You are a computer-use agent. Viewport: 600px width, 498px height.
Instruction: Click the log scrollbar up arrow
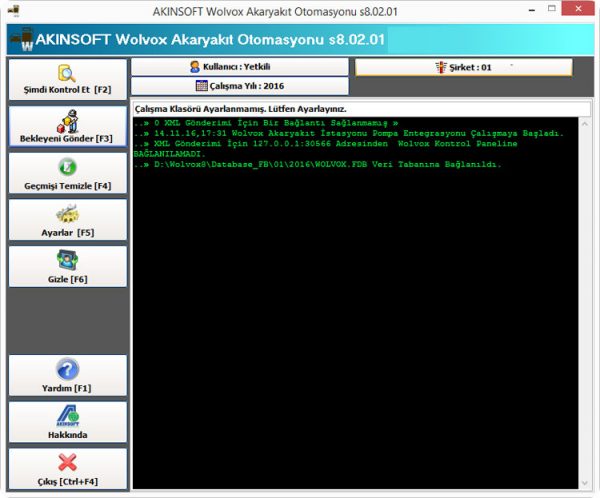click(585, 124)
